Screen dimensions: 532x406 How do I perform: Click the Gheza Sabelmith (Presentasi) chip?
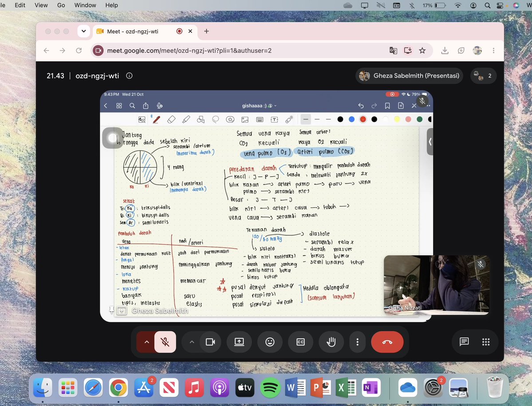tap(409, 76)
